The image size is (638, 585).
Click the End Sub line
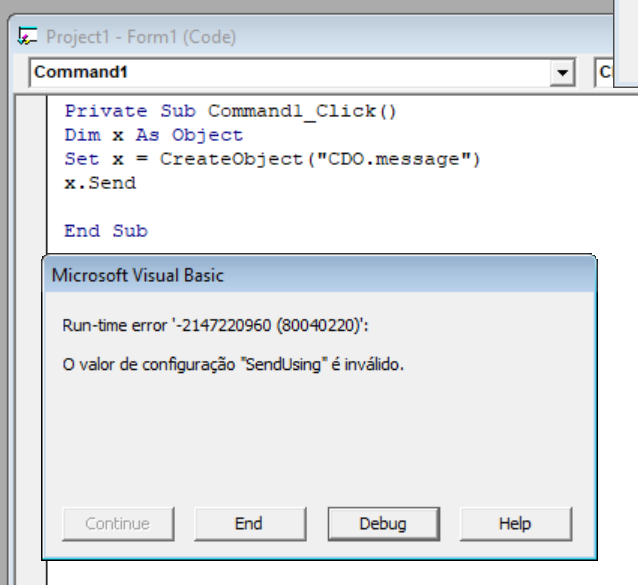[x=105, y=231]
